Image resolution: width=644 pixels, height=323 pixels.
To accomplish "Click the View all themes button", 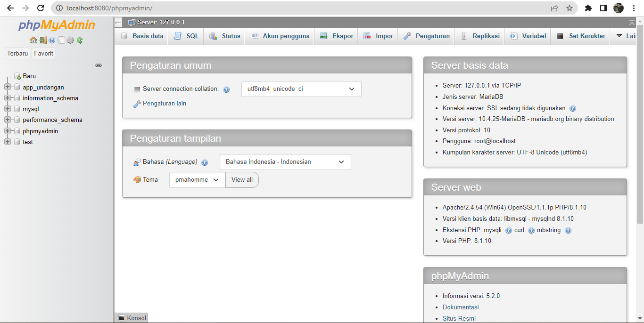I will click(x=242, y=180).
